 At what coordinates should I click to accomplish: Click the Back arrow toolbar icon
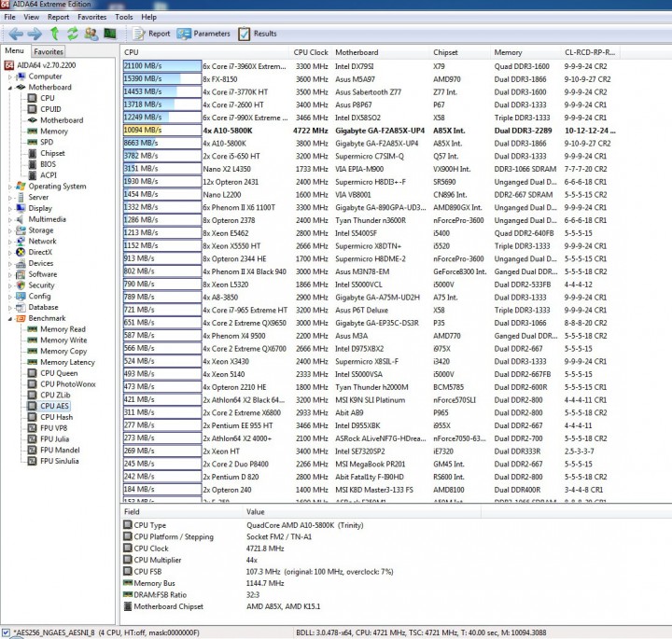coord(16,34)
